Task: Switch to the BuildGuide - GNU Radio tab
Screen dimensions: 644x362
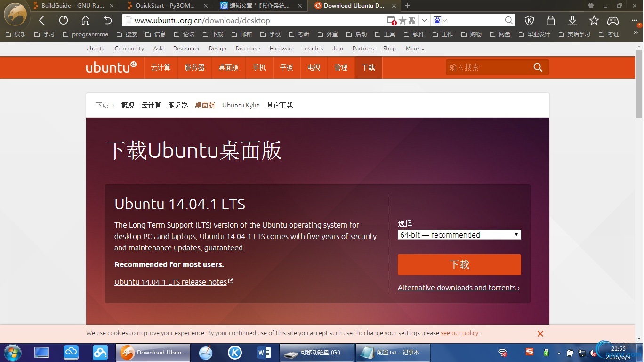Action: [x=73, y=6]
